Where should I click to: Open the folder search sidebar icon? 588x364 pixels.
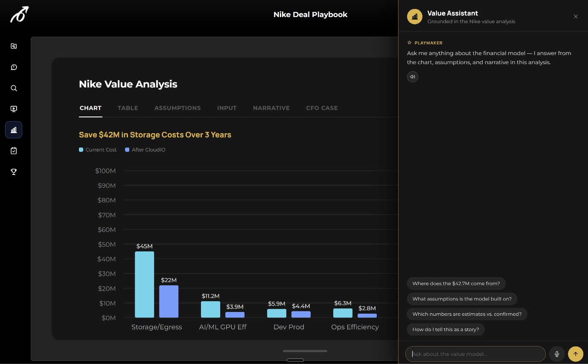point(14,46)
